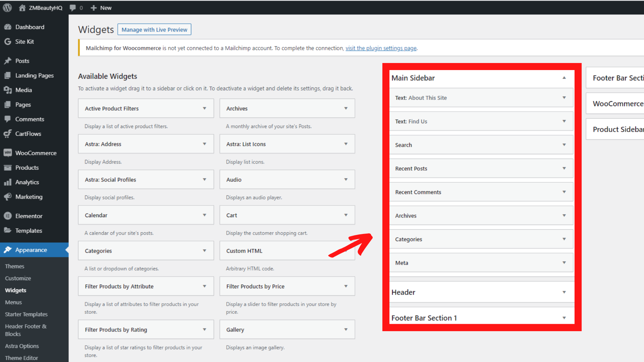Click the WordPress logo icon

coord(7,7)
